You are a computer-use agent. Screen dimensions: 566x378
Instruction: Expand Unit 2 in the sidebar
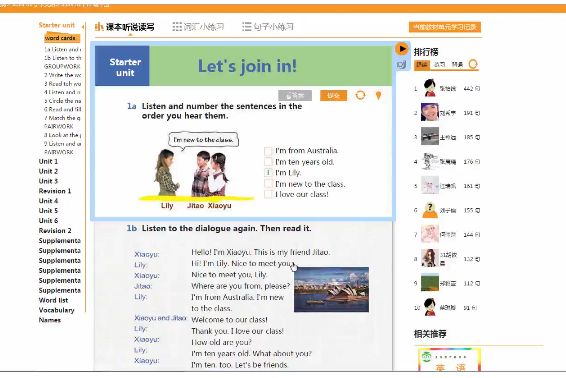click(x=48, y=171)
